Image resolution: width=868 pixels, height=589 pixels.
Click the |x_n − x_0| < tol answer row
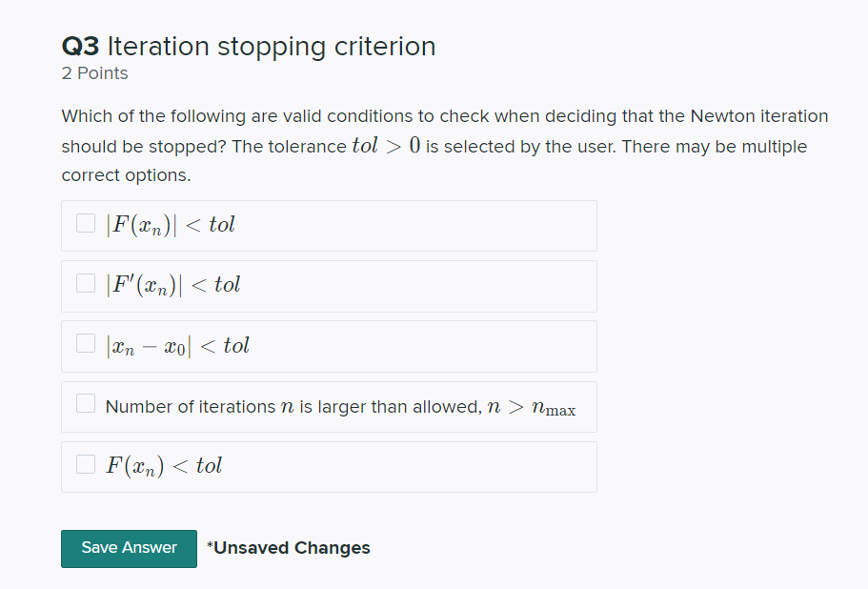(329, 346)
